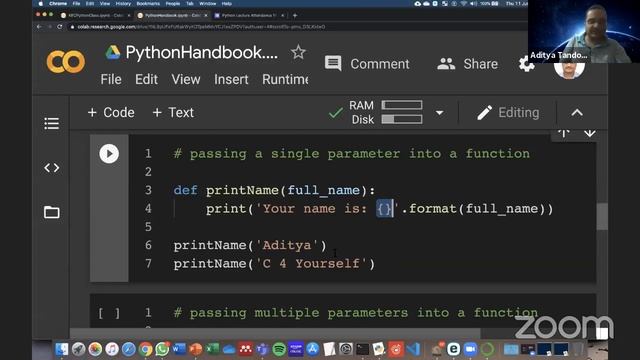Open Bookmarks in macOS menu bar
This screenshot has width=640, height=360.
pos(148,4)
